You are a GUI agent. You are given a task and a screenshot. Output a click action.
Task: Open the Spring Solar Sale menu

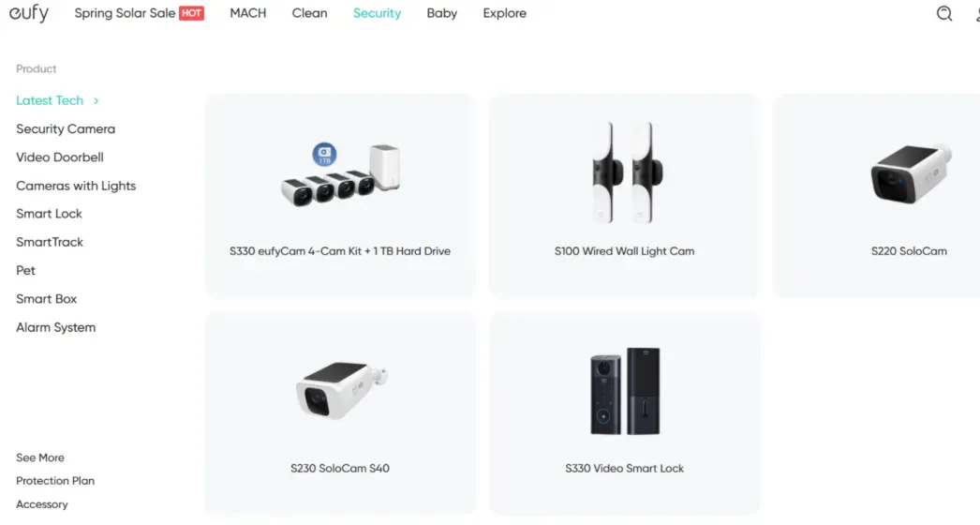(x=125, y=13)
